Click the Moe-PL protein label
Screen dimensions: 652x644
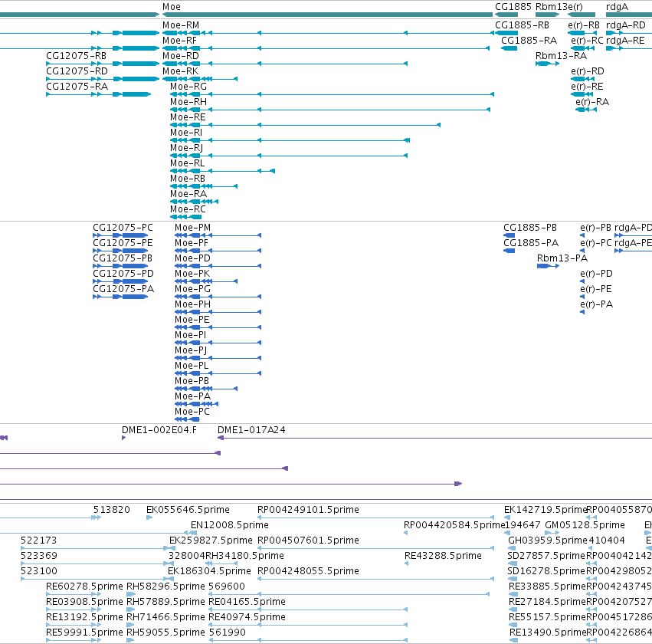(x=192, y=366)
